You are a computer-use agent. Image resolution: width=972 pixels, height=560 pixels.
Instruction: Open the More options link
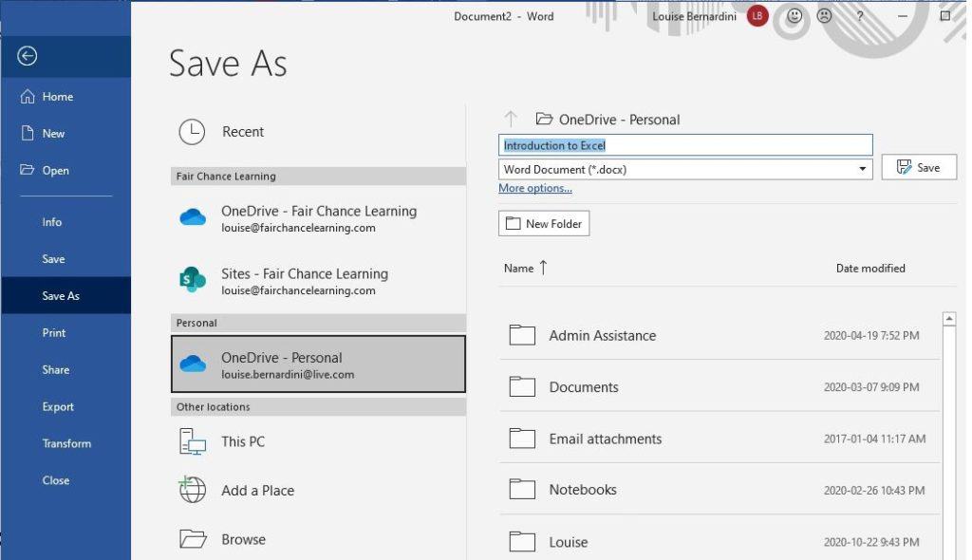[x=535, y=188]
